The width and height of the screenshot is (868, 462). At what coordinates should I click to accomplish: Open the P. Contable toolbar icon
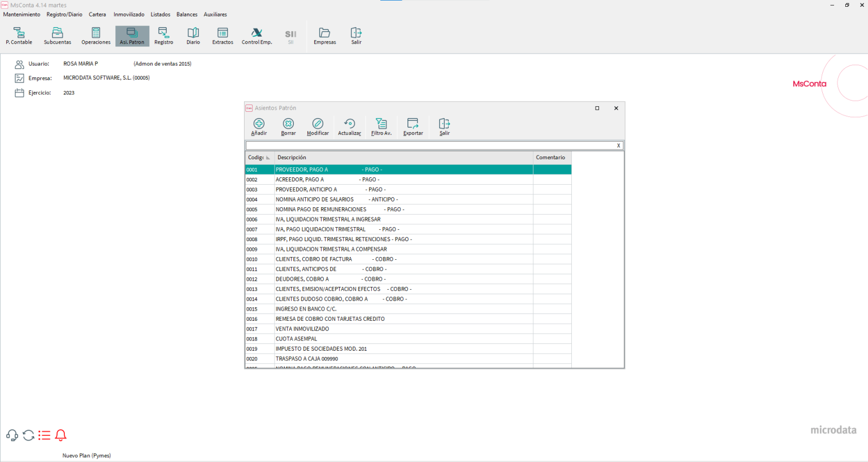pyautogui.click(x=19, y=36)
